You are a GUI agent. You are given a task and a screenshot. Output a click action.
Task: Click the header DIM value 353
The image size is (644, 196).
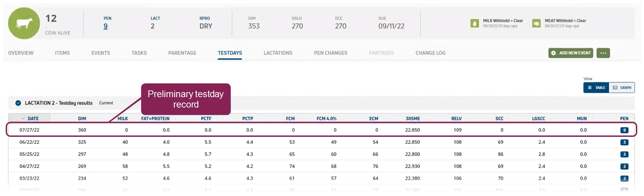(x=254, y=26)
